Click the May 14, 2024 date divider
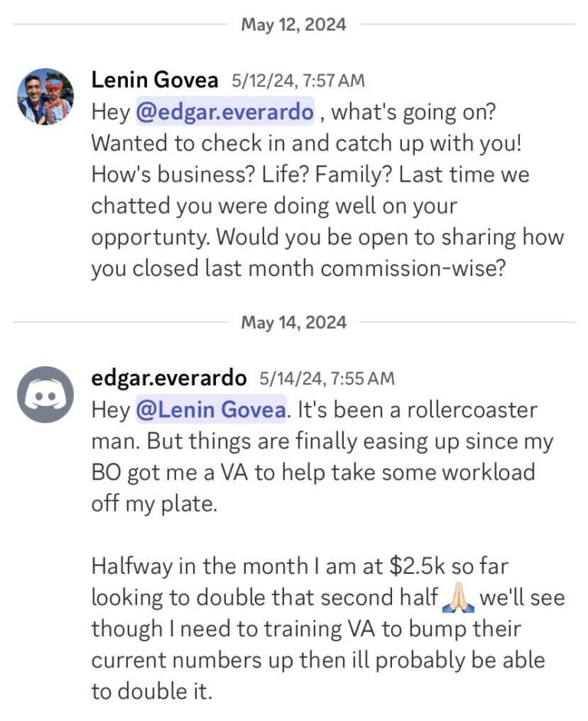The height and width of the screenshot is (721, 588). [x=293, y=323]
